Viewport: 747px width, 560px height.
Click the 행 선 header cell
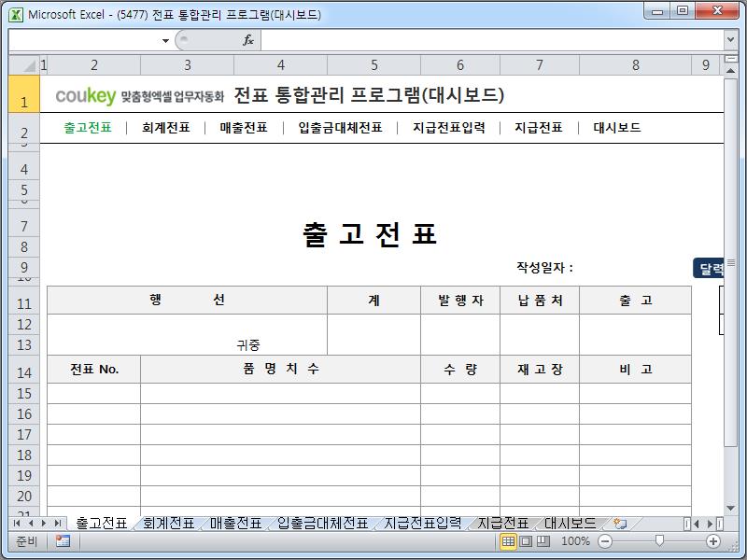pyautogui.click(x=188, y=300)
